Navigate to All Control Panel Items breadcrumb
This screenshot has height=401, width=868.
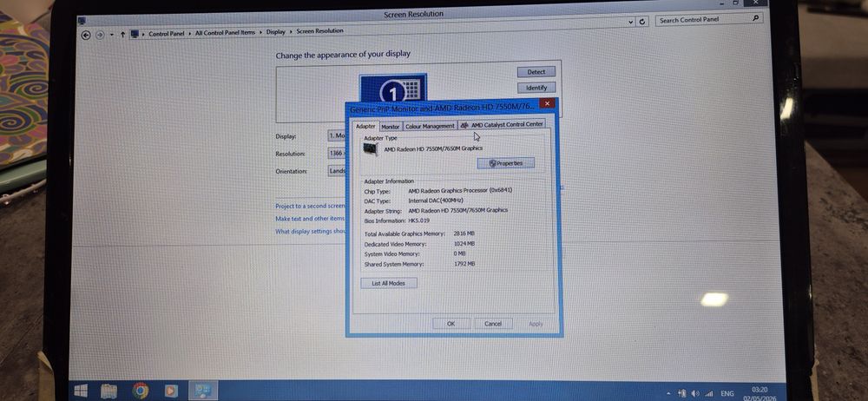pos(225,33)
